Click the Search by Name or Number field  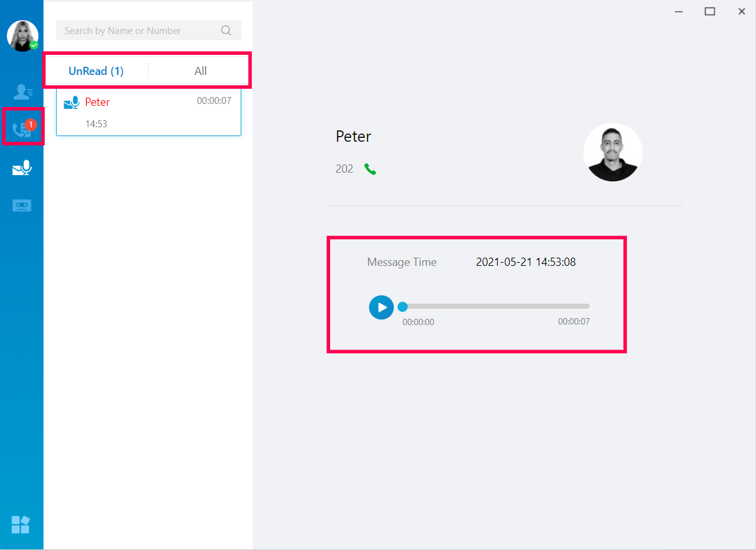click(149, 30)
